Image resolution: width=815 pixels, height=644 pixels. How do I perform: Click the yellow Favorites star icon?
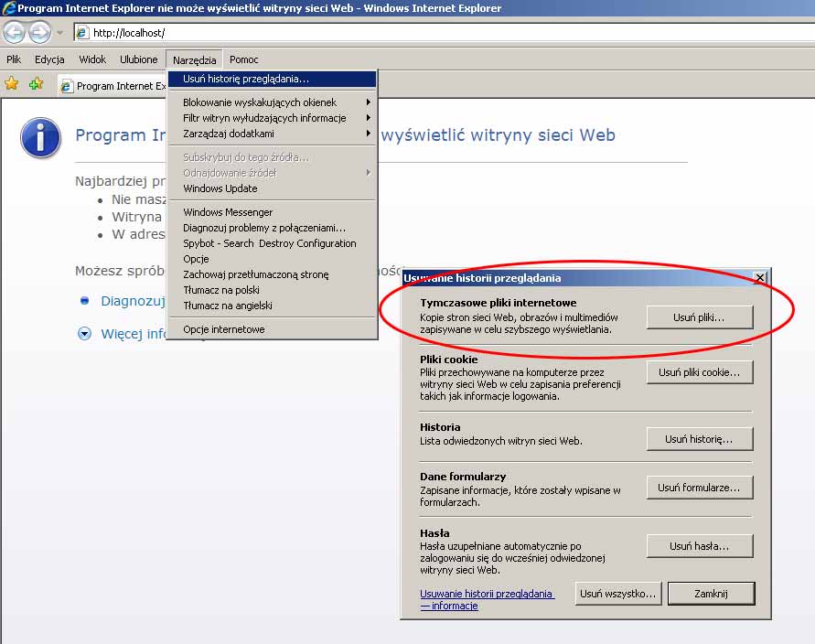[x=12, y=84]
